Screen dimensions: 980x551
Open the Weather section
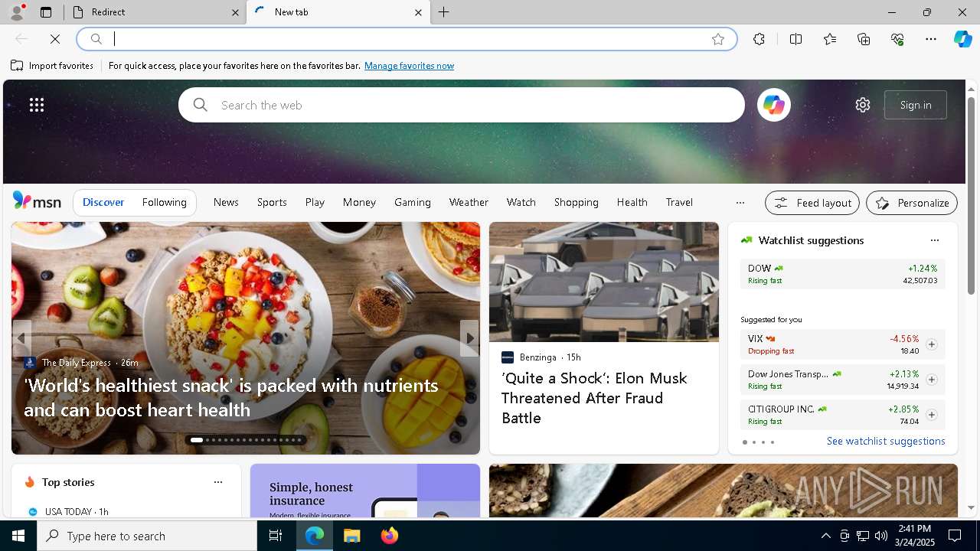(469, 202)
